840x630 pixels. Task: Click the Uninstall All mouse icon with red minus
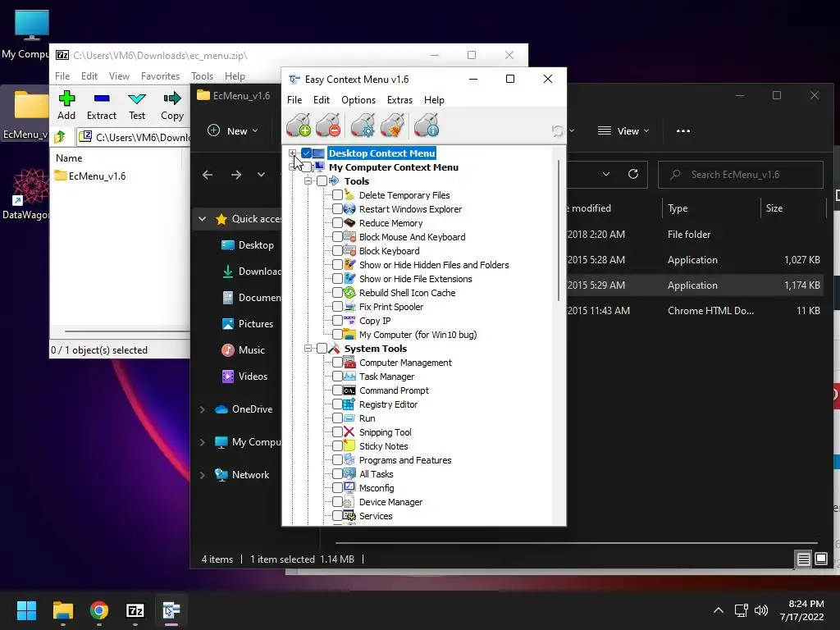(x=328, y=126)
